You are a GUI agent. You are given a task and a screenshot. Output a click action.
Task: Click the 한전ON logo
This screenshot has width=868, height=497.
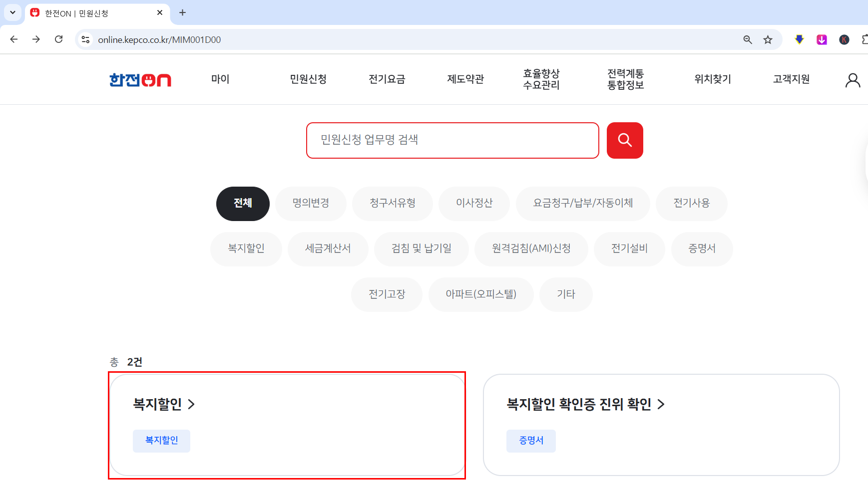140,80
